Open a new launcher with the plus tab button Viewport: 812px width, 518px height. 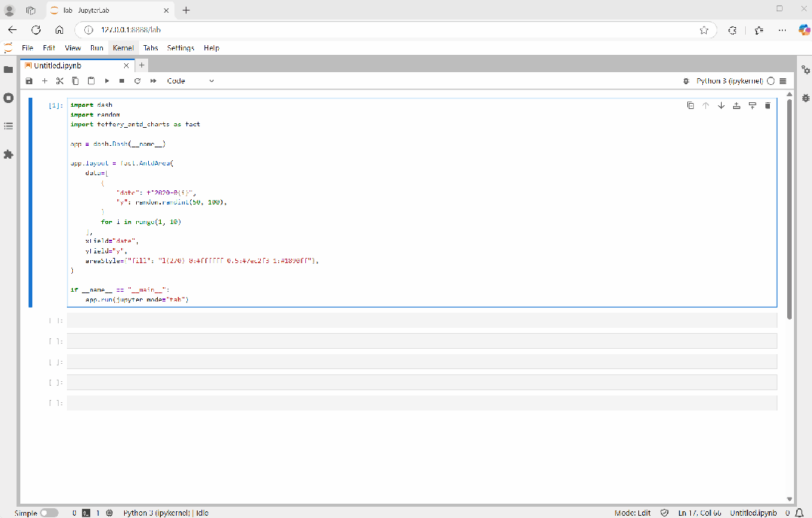point(142,65)
